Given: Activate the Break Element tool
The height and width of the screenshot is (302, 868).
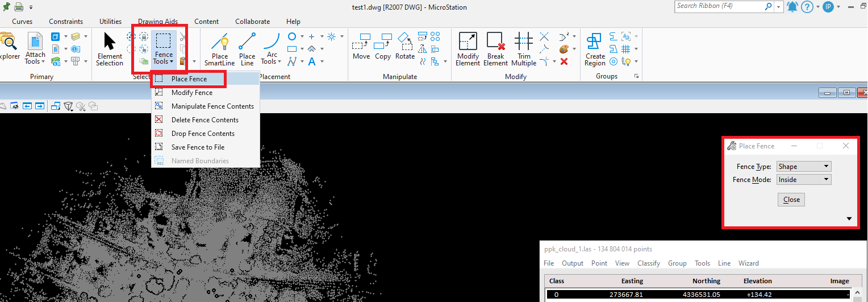Looking at the screenshot, I should tap(495, 48).
